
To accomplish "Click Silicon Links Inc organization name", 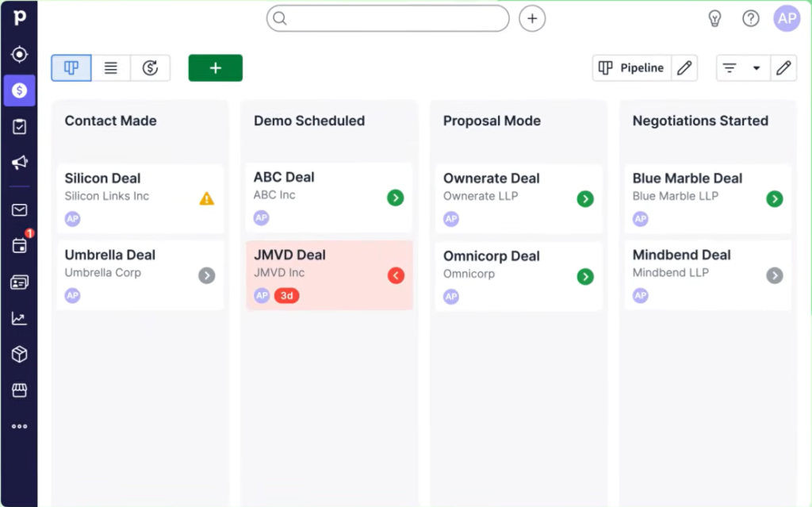I will point(107,196).
